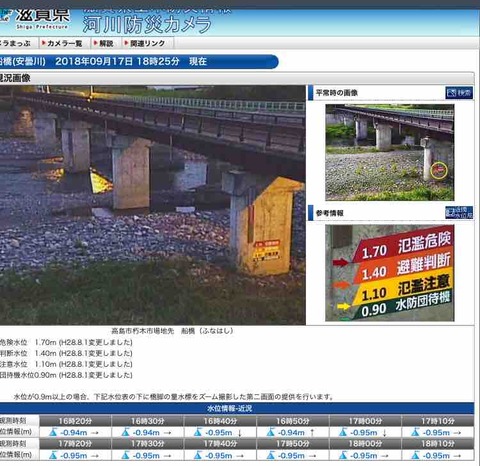Image resolution: width=480 pixels, height=466 pixels.
Task: Click the water gauge icon under 17時10分
Action: 415,432
